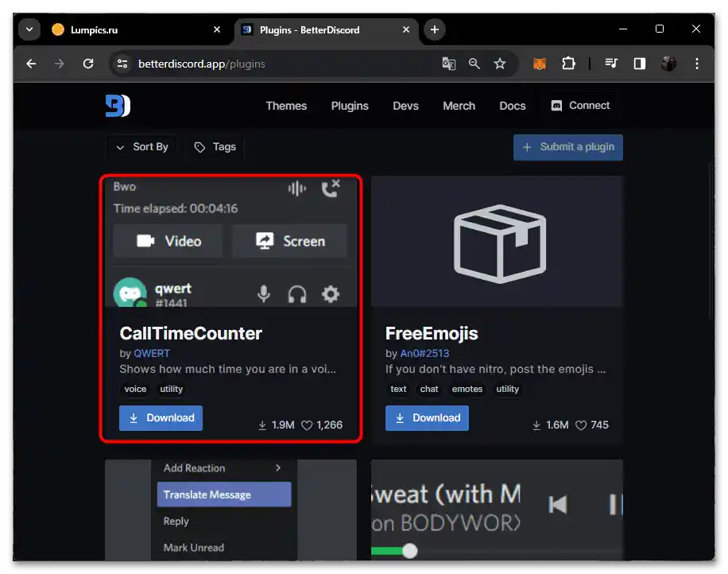The height and width of the screenshot is (574, 728).
Task: Click the address bar URL
Action: pos(202,64)
